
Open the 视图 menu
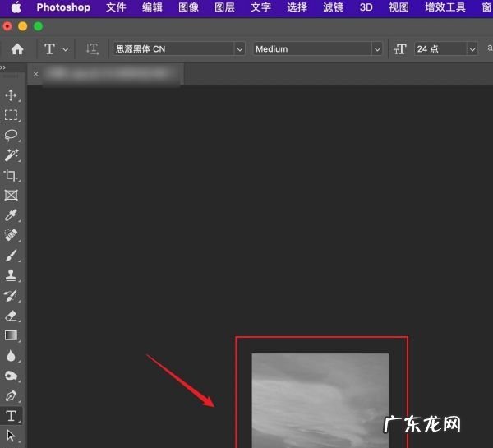[x=399, y=7]
